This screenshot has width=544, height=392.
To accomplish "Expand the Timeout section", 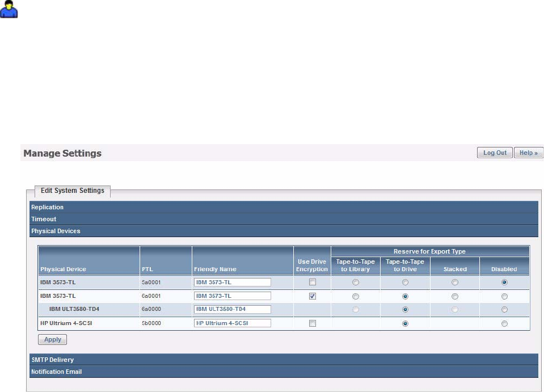I will (x=284, y=219).
